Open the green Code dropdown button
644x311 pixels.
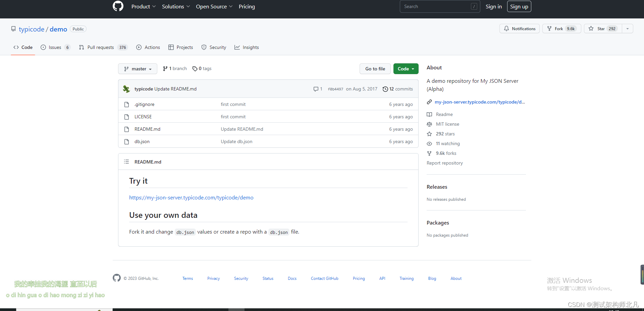[x=406, y=69]
